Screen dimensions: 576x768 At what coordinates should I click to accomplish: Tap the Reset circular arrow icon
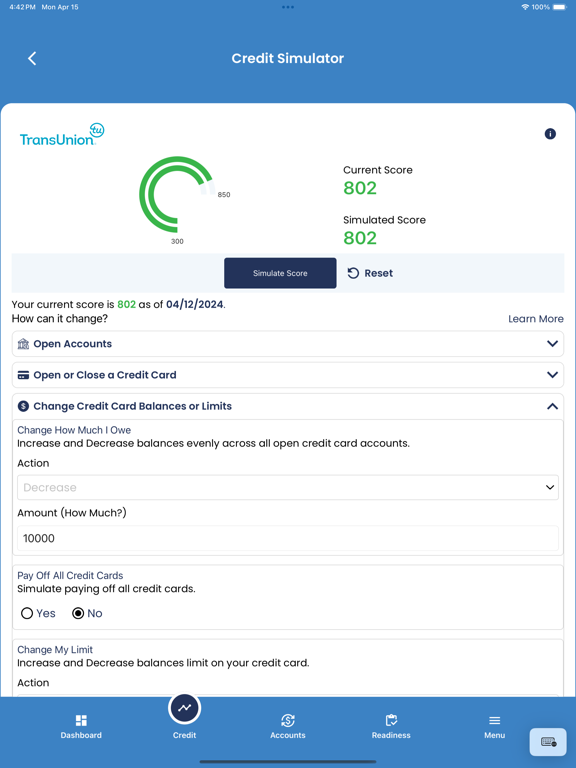pos(353,273)
